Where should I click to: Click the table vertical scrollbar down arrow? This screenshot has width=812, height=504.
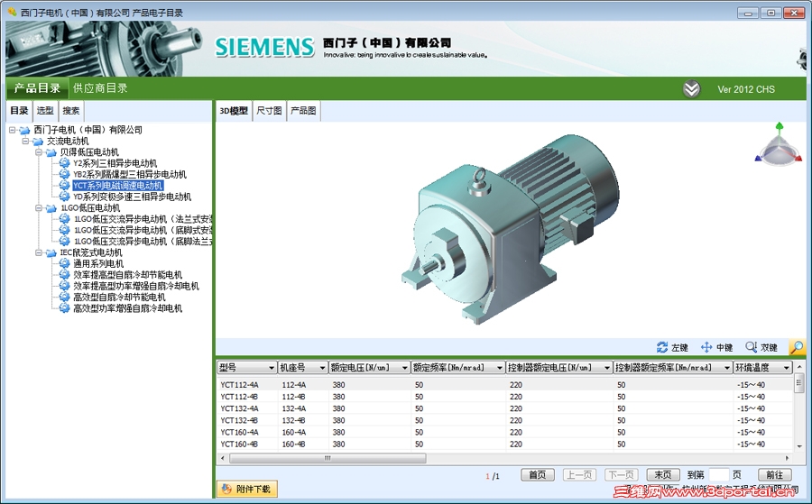coord(799,446)
